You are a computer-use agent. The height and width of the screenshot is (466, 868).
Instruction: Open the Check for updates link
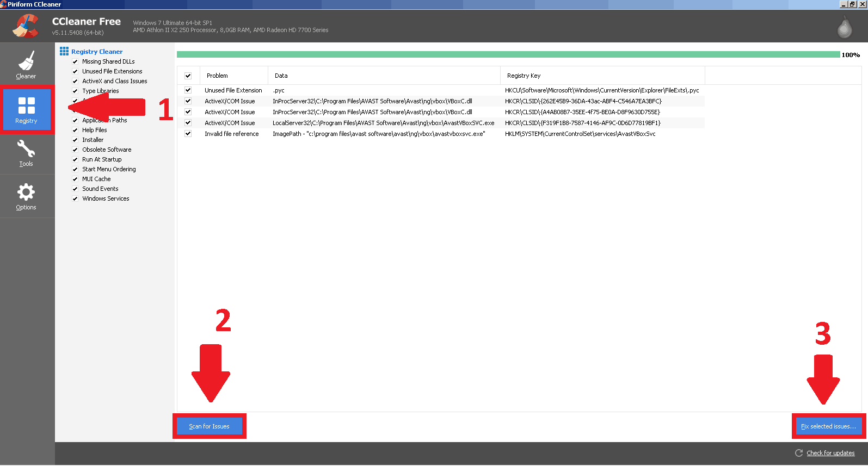(830, 453)
